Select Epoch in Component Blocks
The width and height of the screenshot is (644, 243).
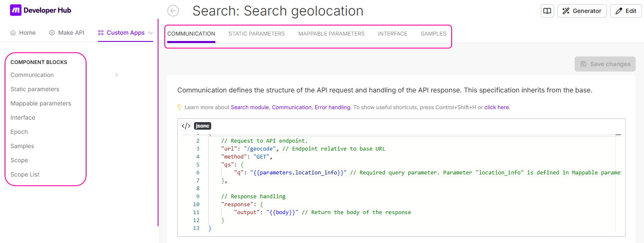pos(19,132)
